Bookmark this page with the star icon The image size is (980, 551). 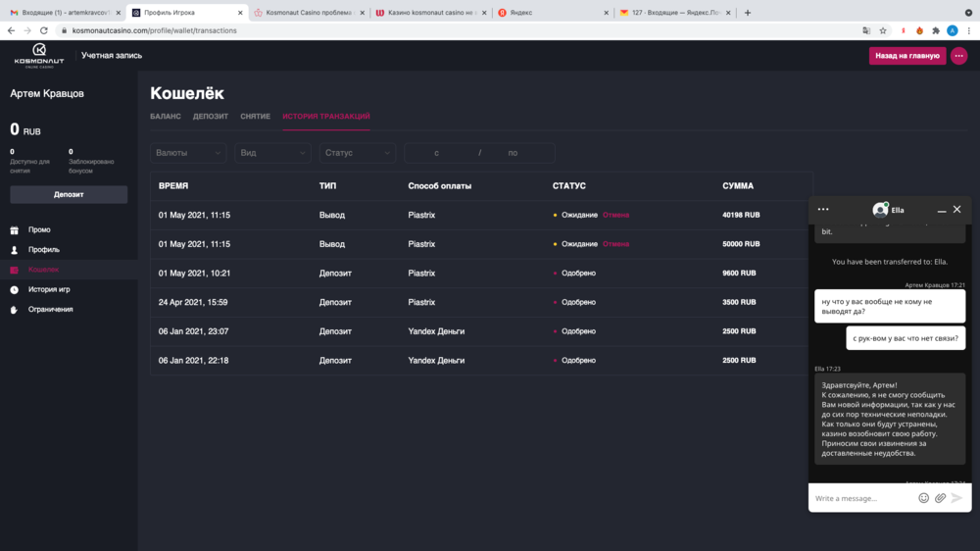(x=883, y=30)
